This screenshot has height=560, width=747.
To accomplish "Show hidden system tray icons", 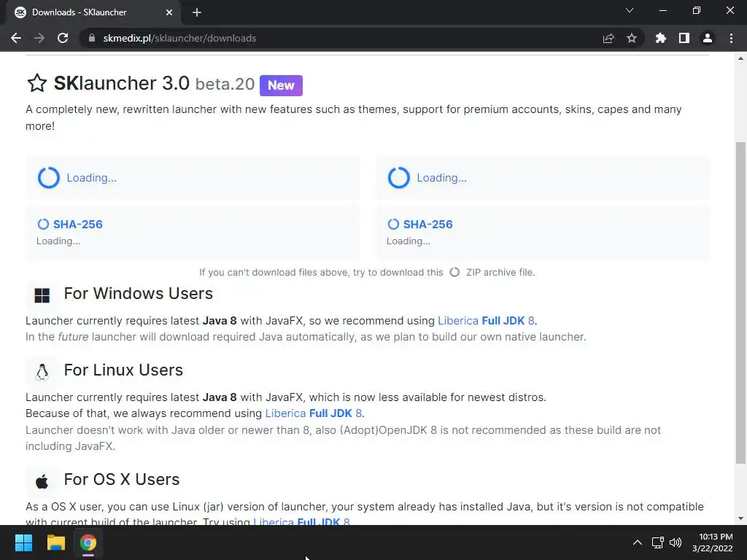I will point(637,542).
